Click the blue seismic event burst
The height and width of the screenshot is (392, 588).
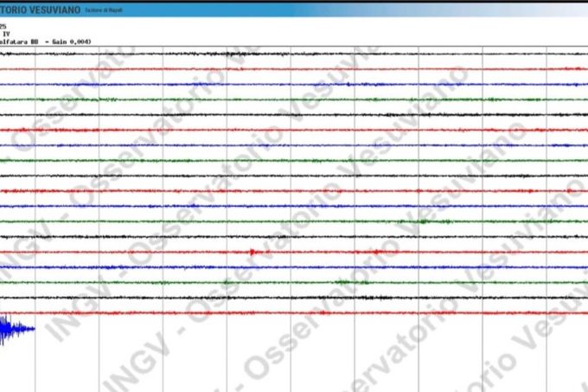tap(12, 329)
